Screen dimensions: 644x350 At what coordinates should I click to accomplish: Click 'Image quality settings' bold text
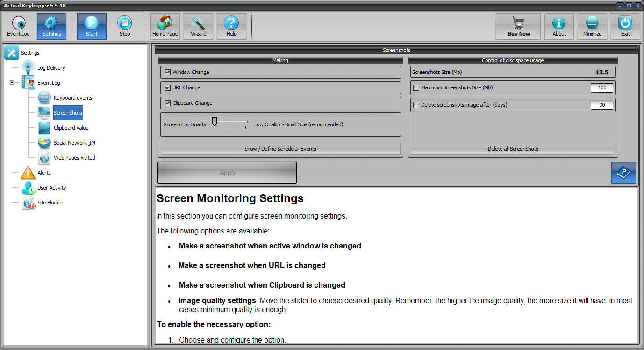[217, 300]
